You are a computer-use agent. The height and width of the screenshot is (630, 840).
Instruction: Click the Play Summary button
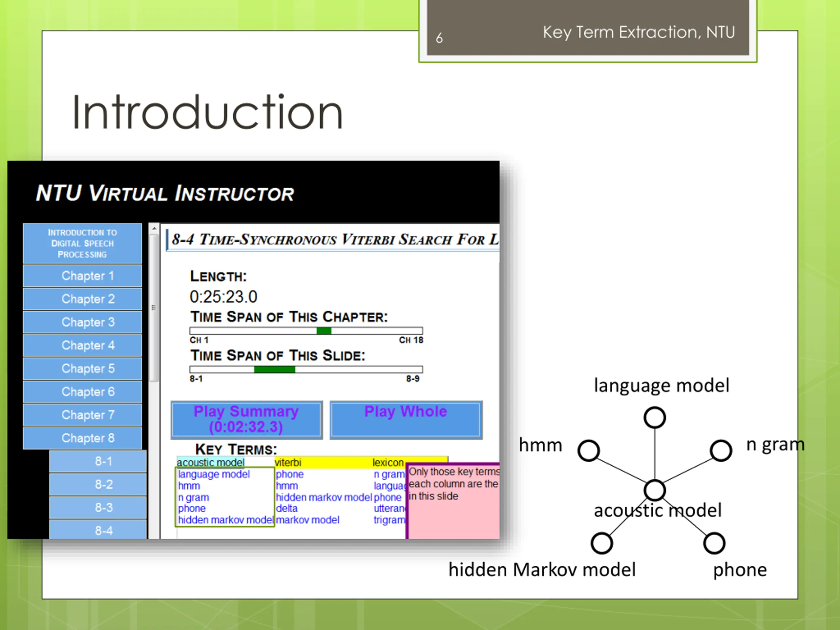pyautogui.click(x=247, y=420)
